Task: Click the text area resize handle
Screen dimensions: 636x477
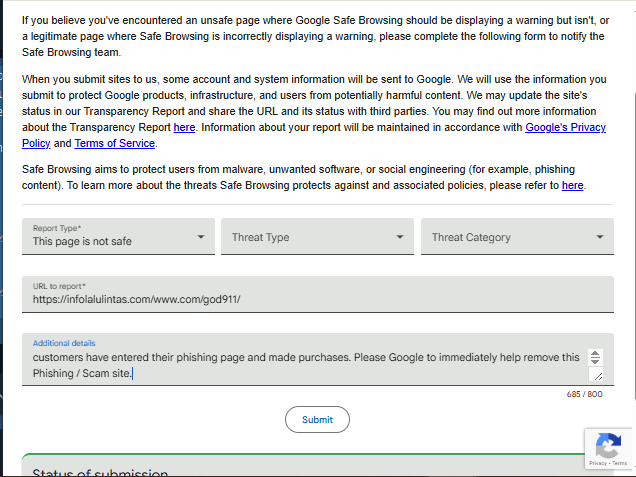Action: (598, 376)
